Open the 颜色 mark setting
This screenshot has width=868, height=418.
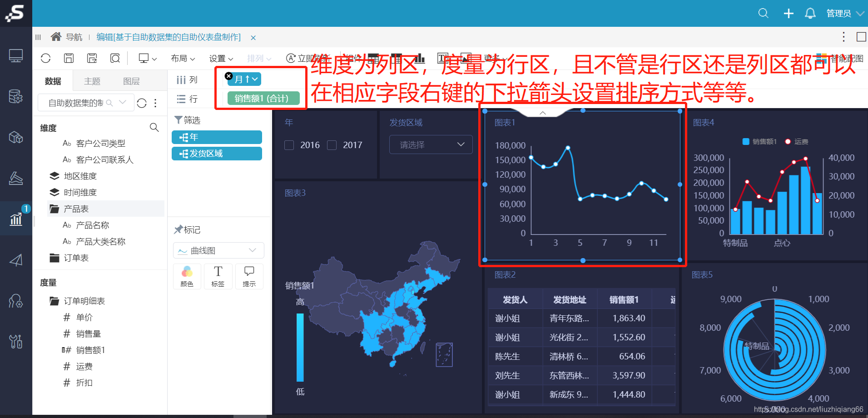(187, 276)
